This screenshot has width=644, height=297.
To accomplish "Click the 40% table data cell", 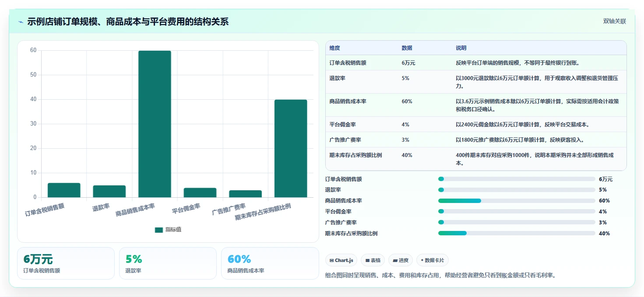I will pyautogui.click(x=407, y=155).
